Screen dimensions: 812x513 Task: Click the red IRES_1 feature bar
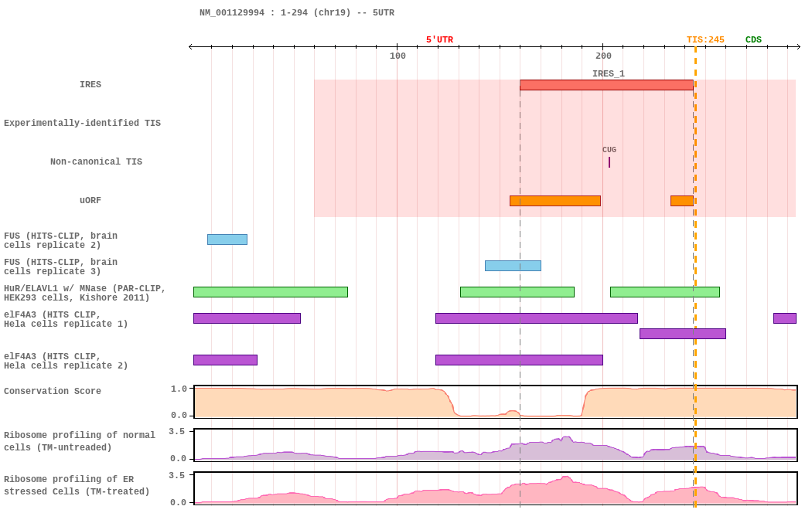(x=606, y=85)
